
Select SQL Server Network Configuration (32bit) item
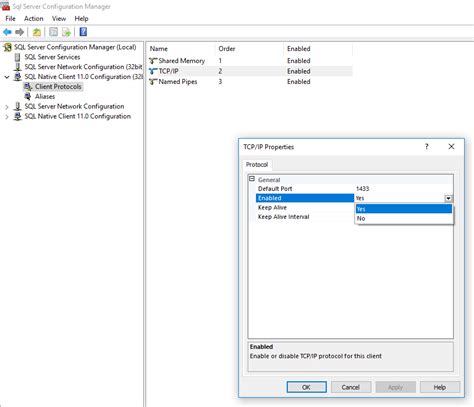click(83, 67)
